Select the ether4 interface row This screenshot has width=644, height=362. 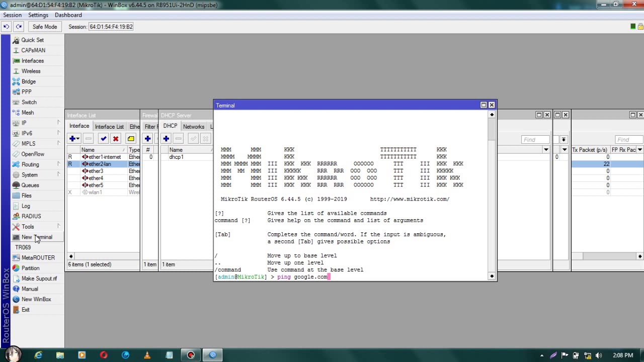pos(104,178)
